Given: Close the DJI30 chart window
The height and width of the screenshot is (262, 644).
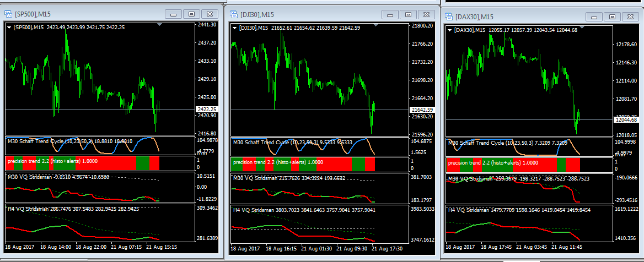Looking at the screenshot, I should [x=426, y=14].
